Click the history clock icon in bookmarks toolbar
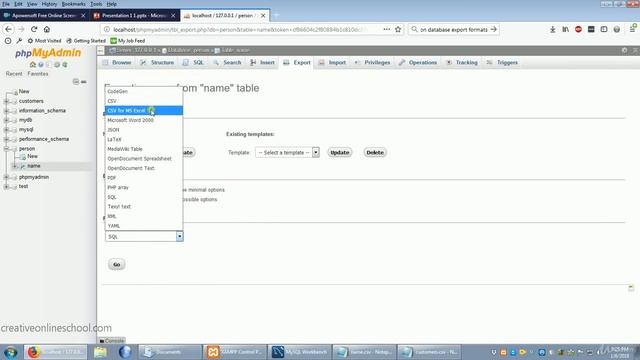The width and height of the screenshot is (640, 360). pyautogui.click(x=8, y=41)
